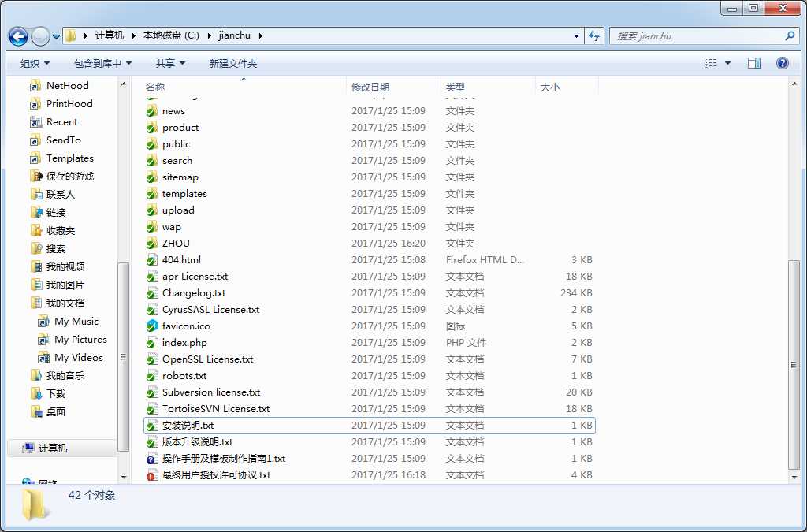The width and height of the screenshot is (807, 532).
Task: Select PrintHood shortcut icon in sidebar
Action: 35,105
